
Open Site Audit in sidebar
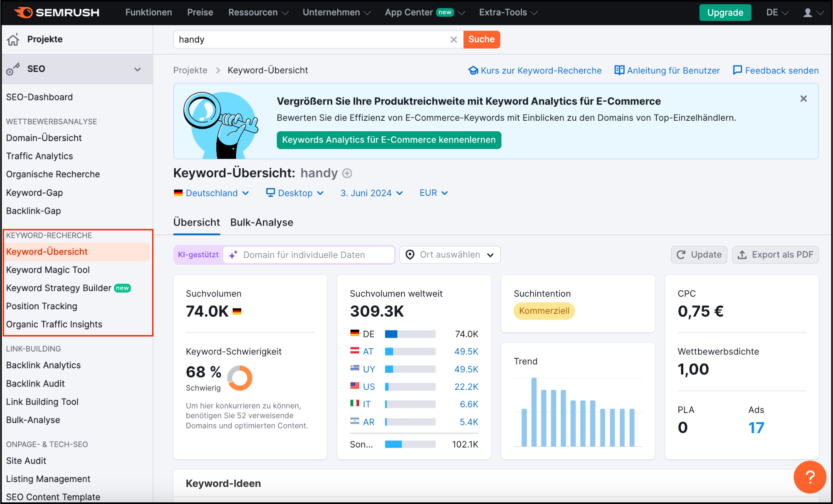coord(26,461)
